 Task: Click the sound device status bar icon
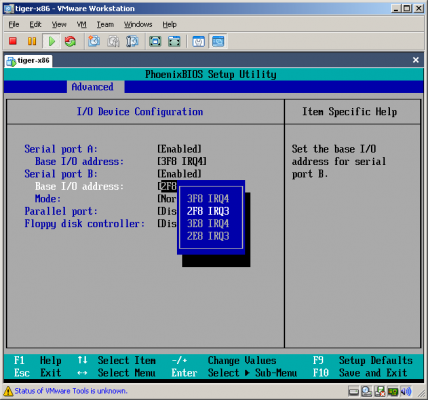[x=406, y=391]
